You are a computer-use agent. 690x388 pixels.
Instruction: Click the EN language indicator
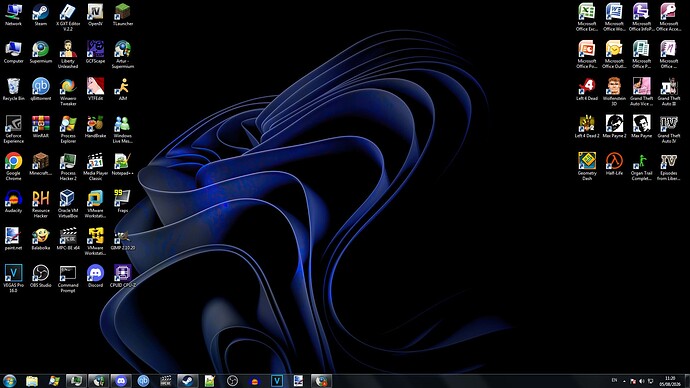tap(614, 381)
